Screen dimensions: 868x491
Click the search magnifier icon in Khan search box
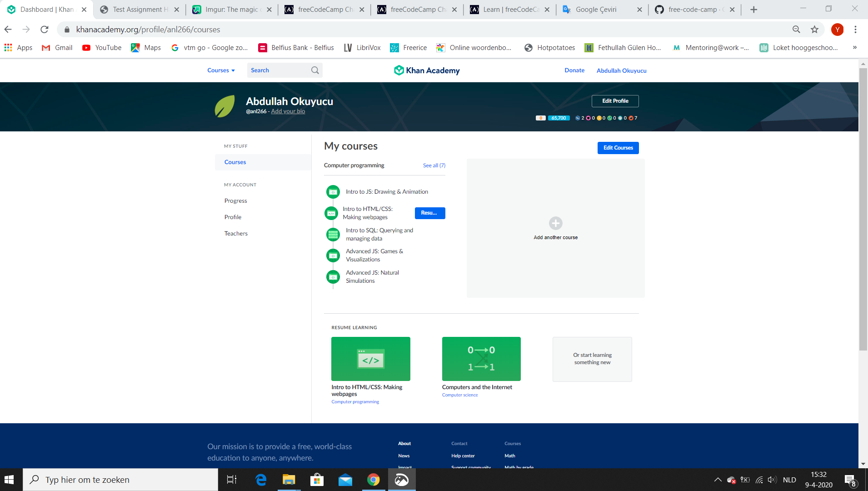pos(315,70)
